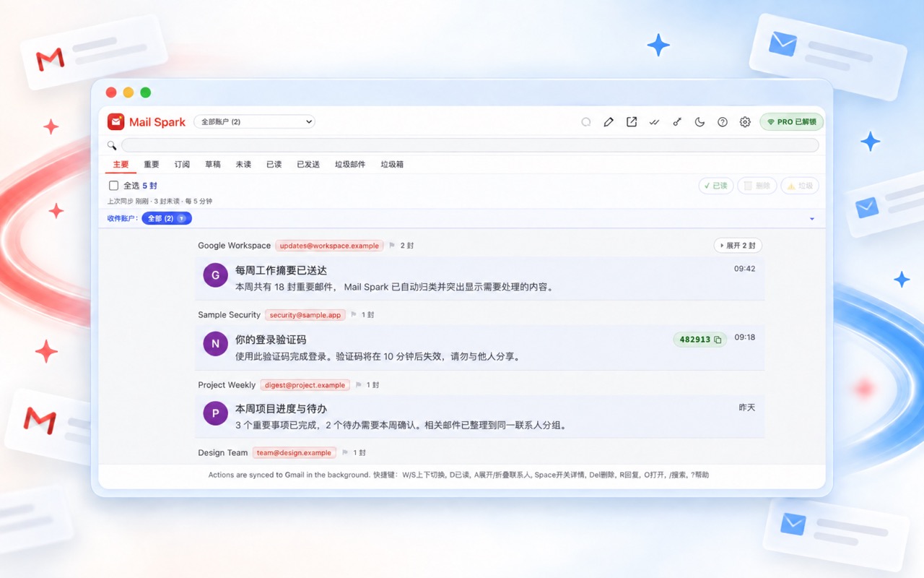924x578 pixels.
Task: Switch to the 主要 tab
Action: pyautogui.click(x=121, y=165)
